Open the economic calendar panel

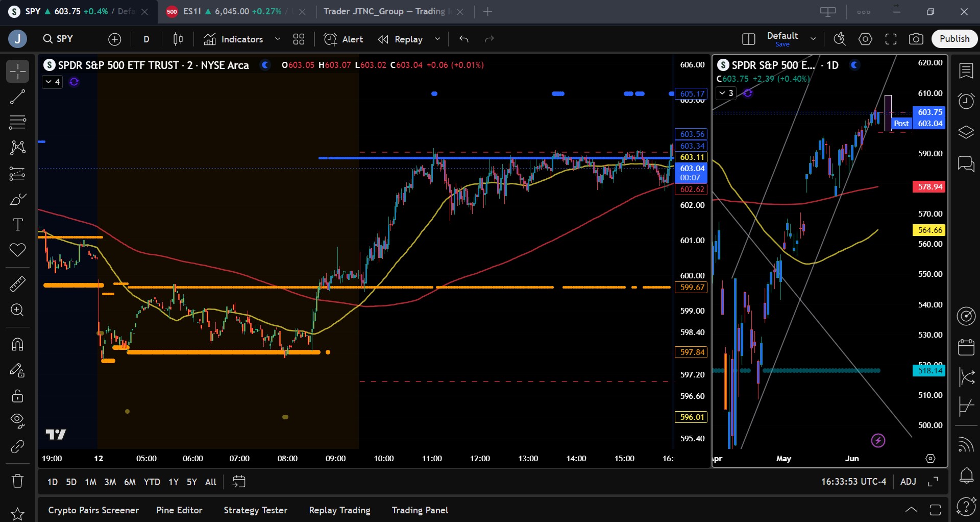(x=966, y=347)
